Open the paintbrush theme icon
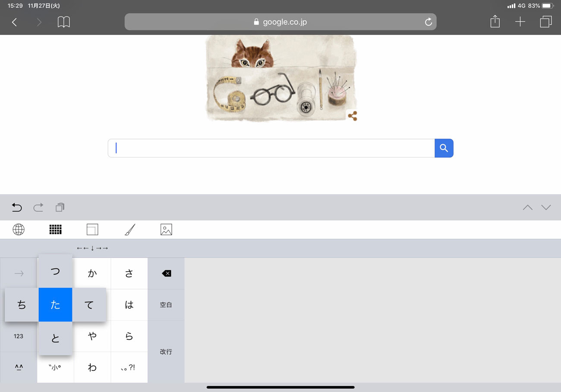This screenshot has height=392, width=561. pos(129,230)
